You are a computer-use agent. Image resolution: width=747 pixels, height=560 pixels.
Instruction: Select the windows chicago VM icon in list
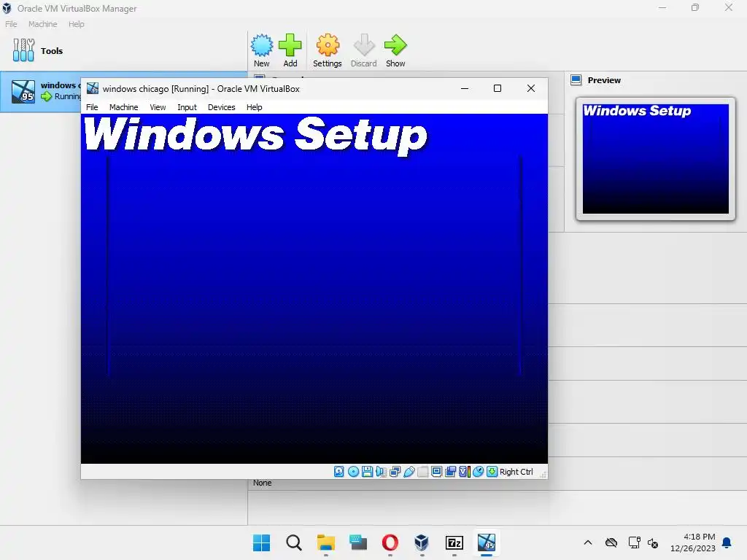tap(23, 91)
